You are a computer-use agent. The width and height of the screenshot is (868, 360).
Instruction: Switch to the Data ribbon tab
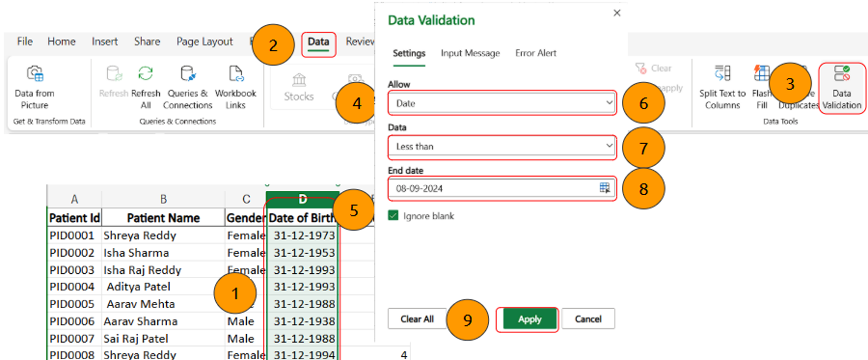[x=318, y=42]
